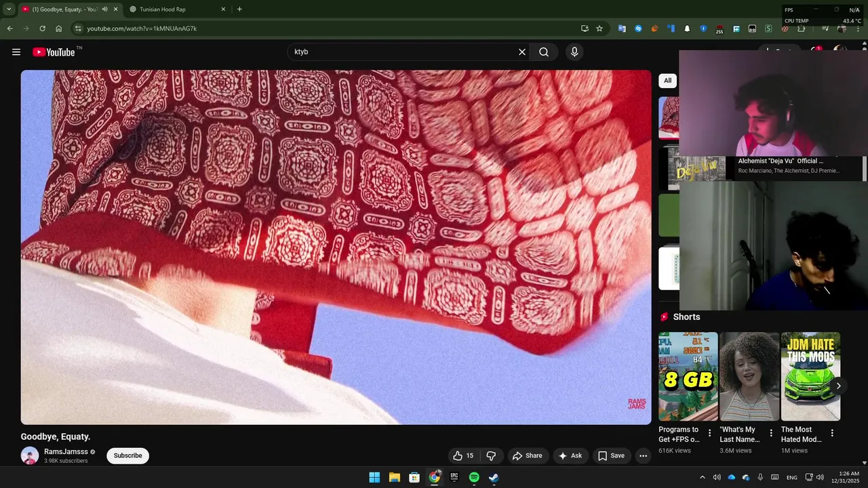Open the blue shield extension
Screen dimensions: 868x488
click(x=703, y=28)
